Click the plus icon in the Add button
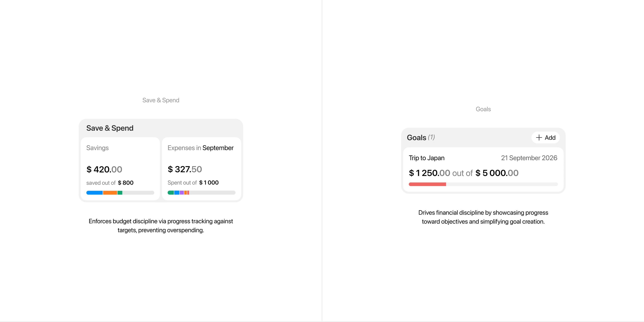Screen dimensions: 644x322 pos(539,138)
